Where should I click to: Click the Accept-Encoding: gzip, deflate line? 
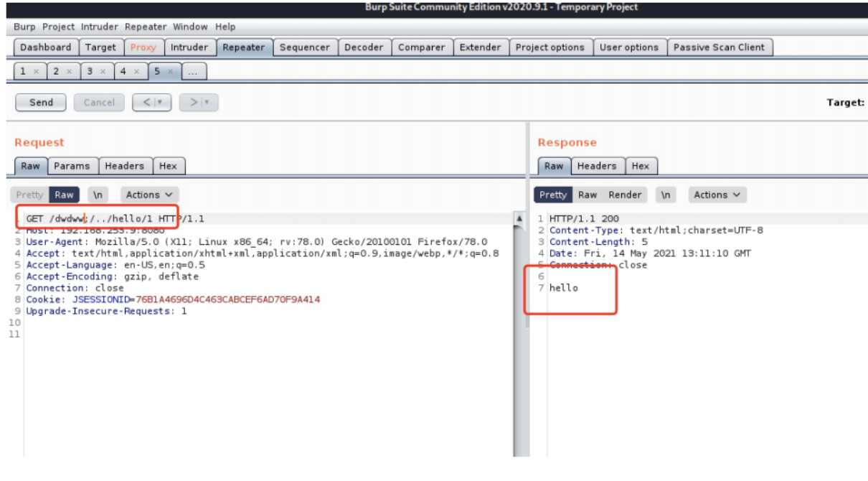113,276
